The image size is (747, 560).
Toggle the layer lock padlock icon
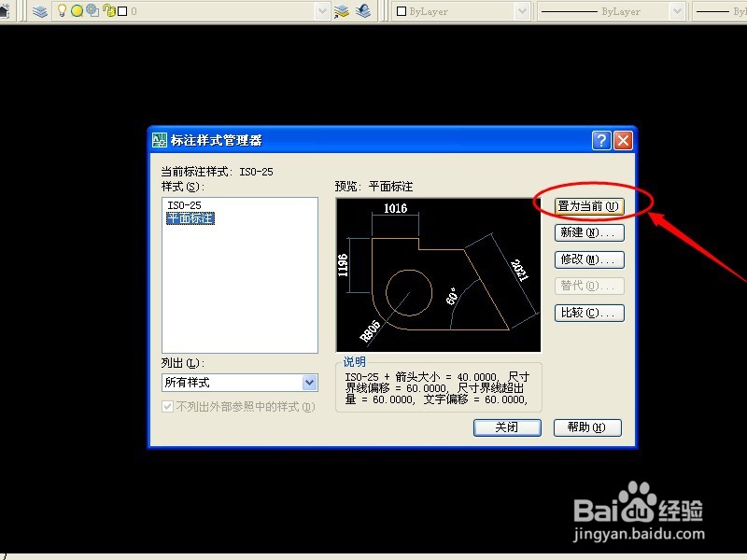[x=109, y=10]
